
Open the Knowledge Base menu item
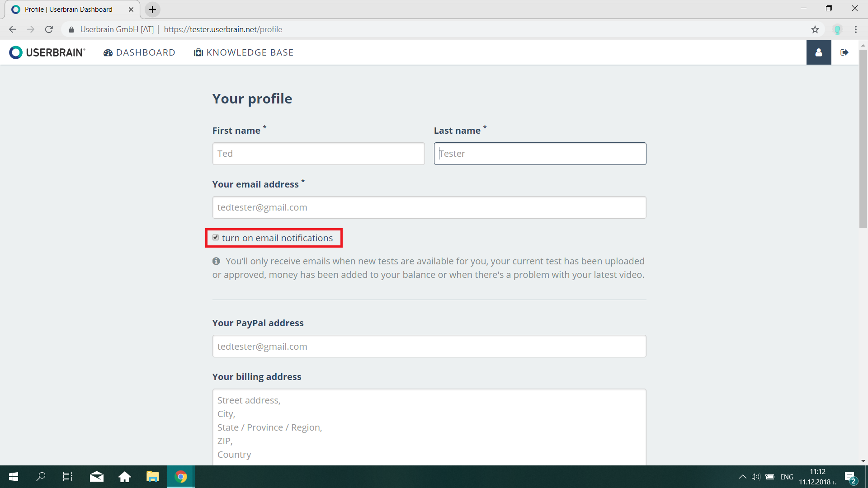(244, 52)
